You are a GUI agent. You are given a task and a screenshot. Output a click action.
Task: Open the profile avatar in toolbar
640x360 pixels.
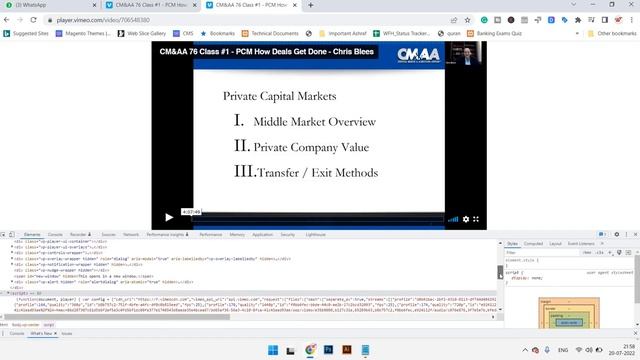tap(618, 20)
